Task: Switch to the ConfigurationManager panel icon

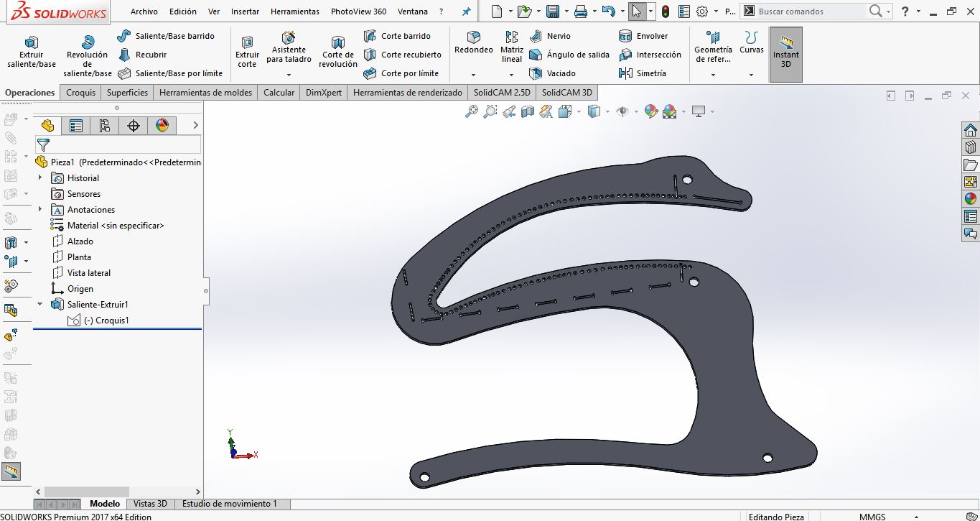Action: 105,126
